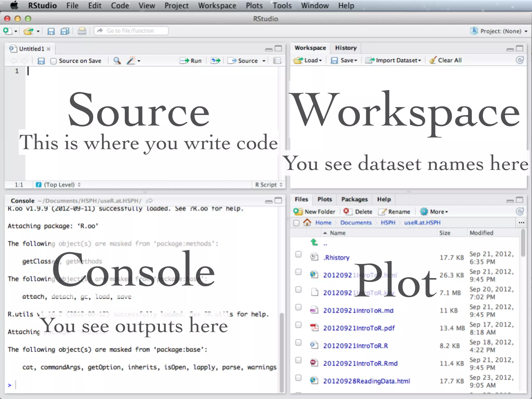Minimize the Files pane
The image size is (532, 399).
click(x=510, y=201)
